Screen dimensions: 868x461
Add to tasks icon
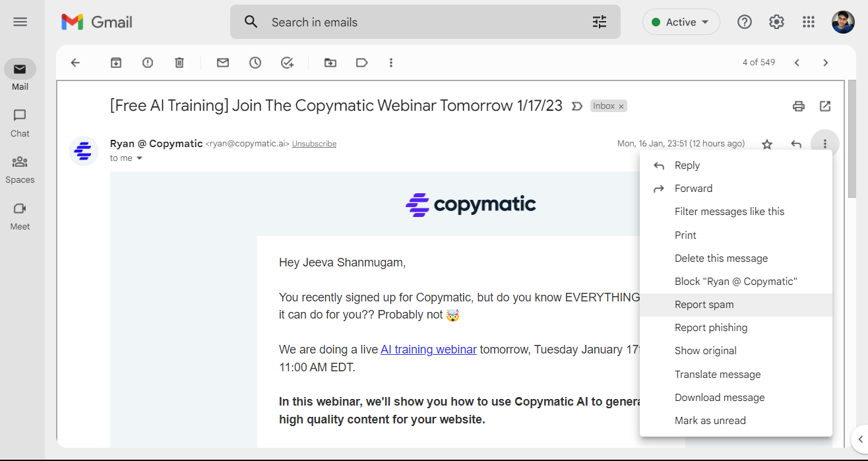(287, 63)
